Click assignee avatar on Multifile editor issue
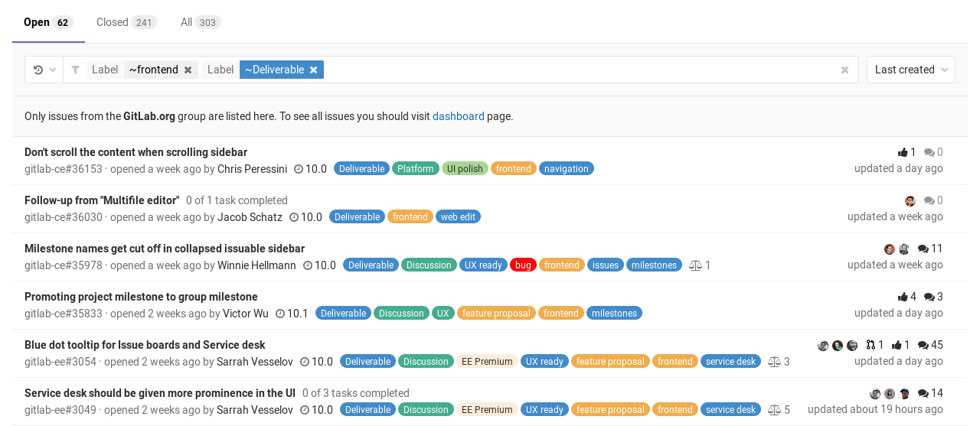Viewport: 980px width, 426px height. click(910, 200)
